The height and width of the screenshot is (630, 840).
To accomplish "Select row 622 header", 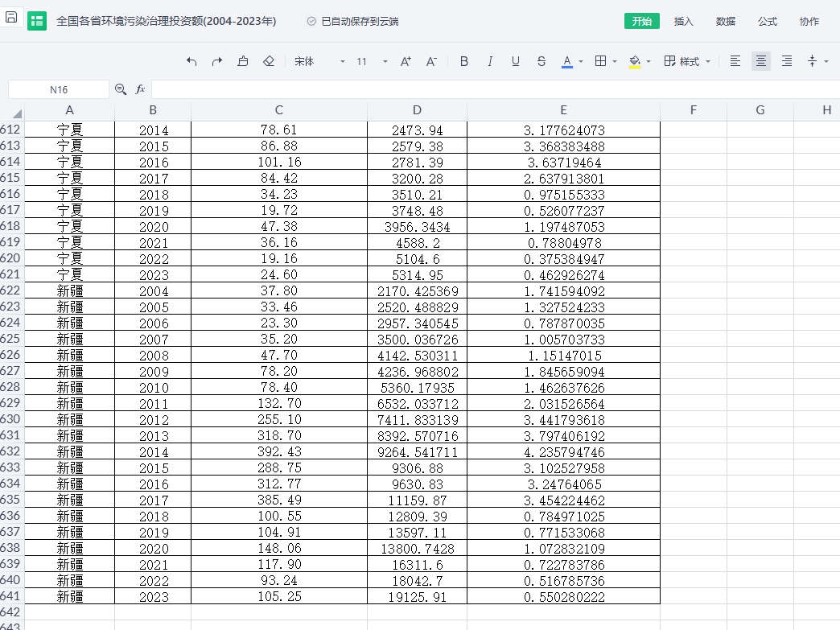I will [10, 290].
